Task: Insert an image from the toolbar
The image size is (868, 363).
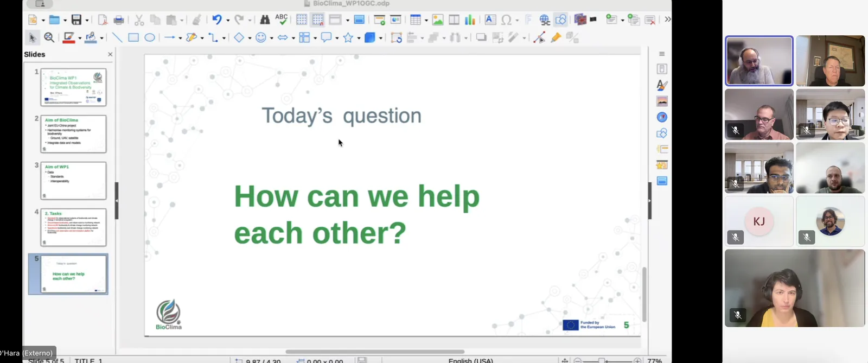Action: coord(438,20)
